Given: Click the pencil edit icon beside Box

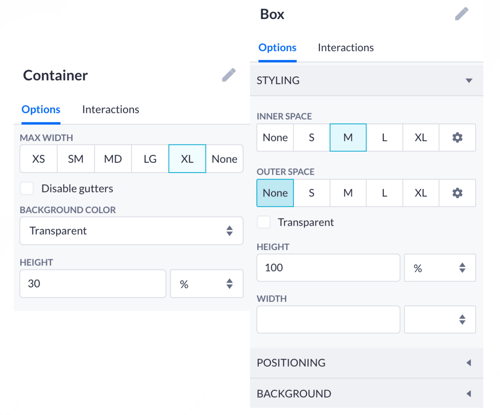Looking at the screenshot, I should 462,14.
